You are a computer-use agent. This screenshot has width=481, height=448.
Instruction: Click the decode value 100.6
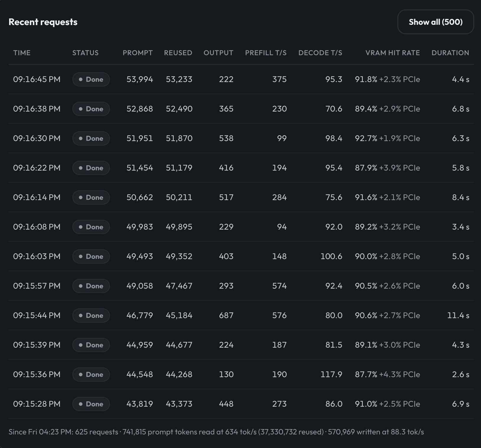pyautogui.click(x=331, y=256)
